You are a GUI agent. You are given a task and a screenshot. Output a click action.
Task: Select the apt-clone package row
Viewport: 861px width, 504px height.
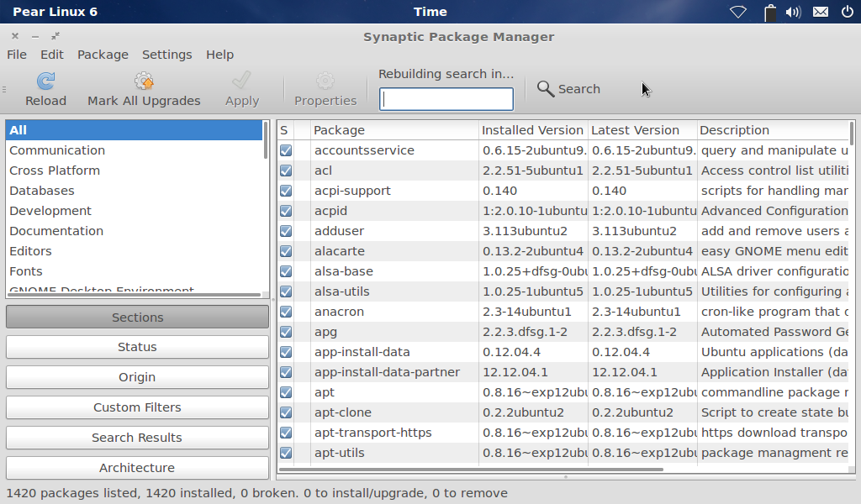563,412
